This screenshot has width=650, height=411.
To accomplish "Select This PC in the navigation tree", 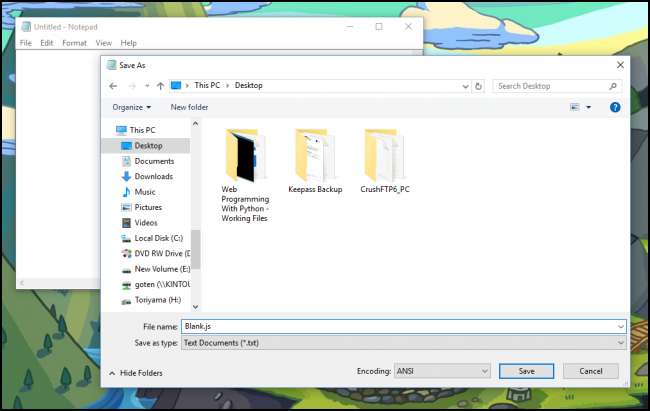I will (x=142, y=130).
